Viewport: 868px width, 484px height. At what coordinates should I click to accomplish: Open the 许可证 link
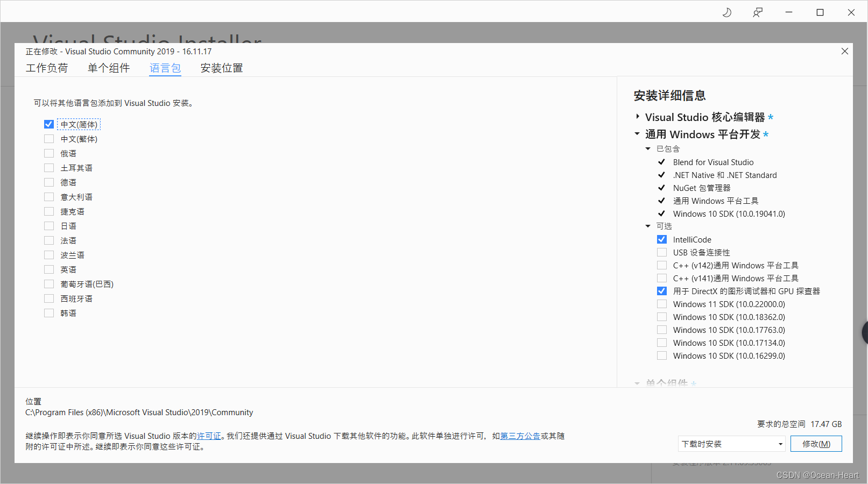click(209, 436)
